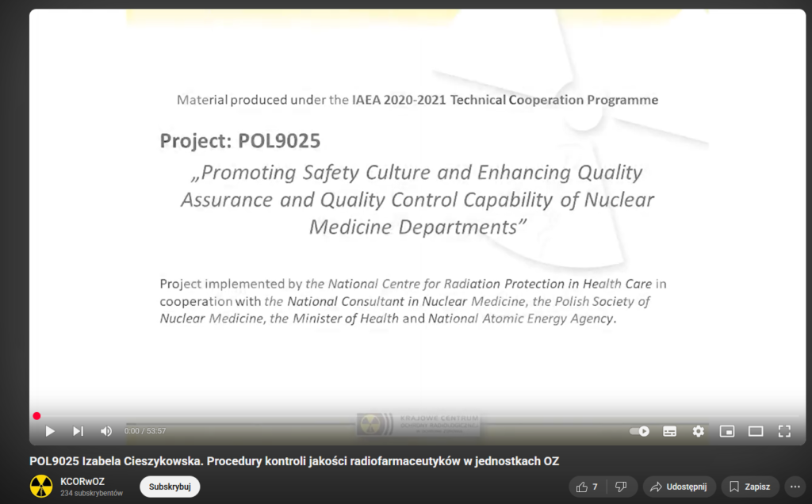This screenshot has width=812, height=504.
Task: Click Udostępnij to share the video
Action: [680, 487]
